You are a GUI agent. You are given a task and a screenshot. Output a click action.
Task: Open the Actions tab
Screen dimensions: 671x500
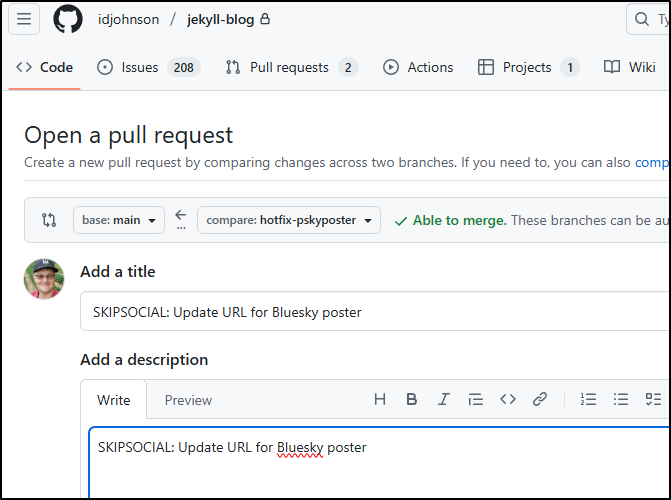[418, 67]
